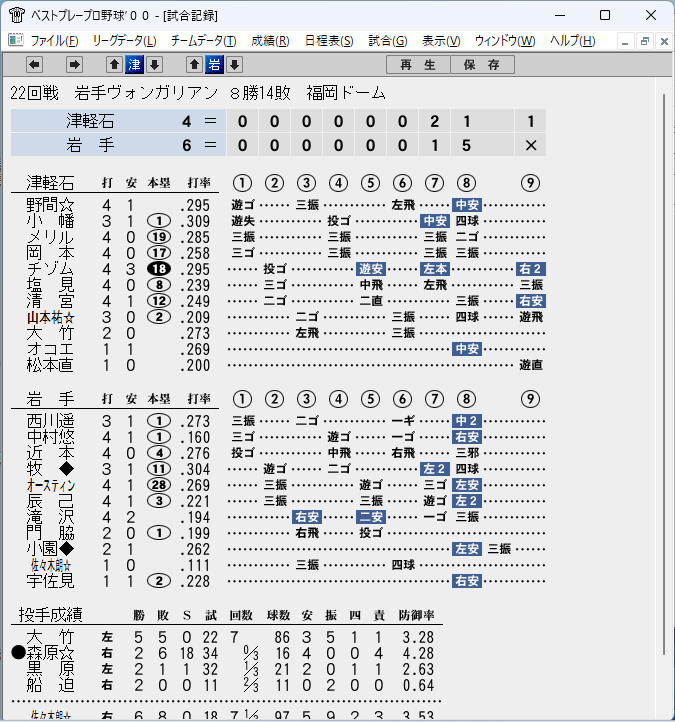675x722 pixels.
Task: Select batter 中村悠 in 岩手 lineup
Action: [51, 437]
